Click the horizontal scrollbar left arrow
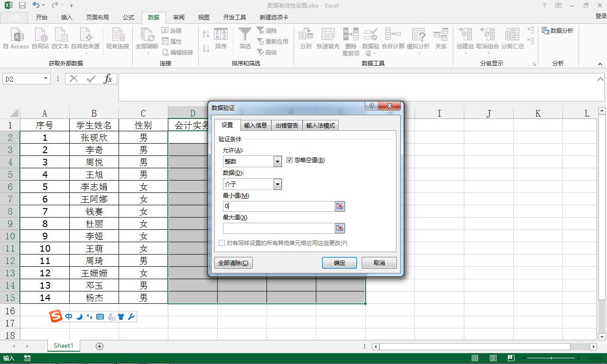The width and height of the screenshot is (607, 364). point(376,346)
